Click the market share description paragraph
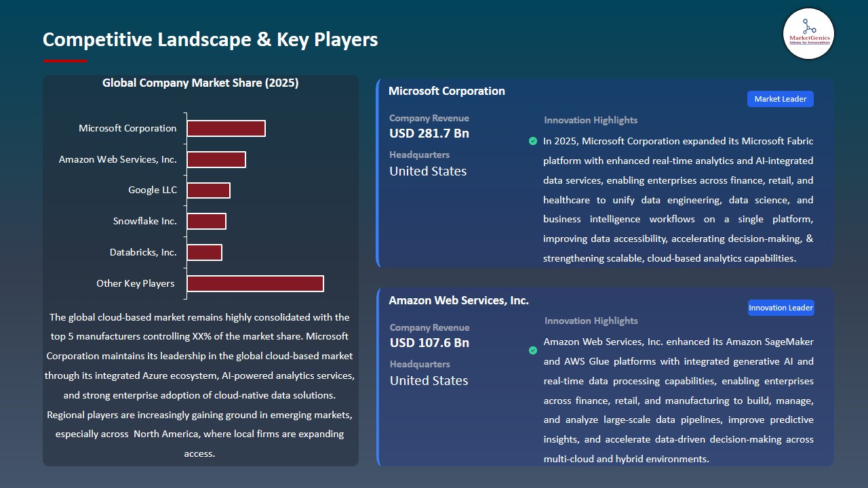 200,385
